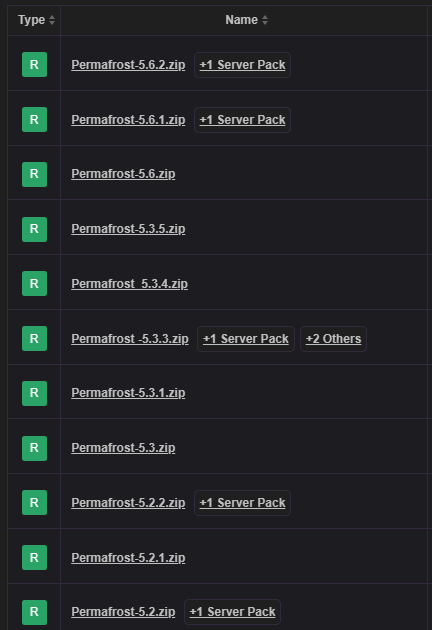Select the release icon for Permafrost-5.6.zip
This screenshot has width=432, height=630.
34,174
